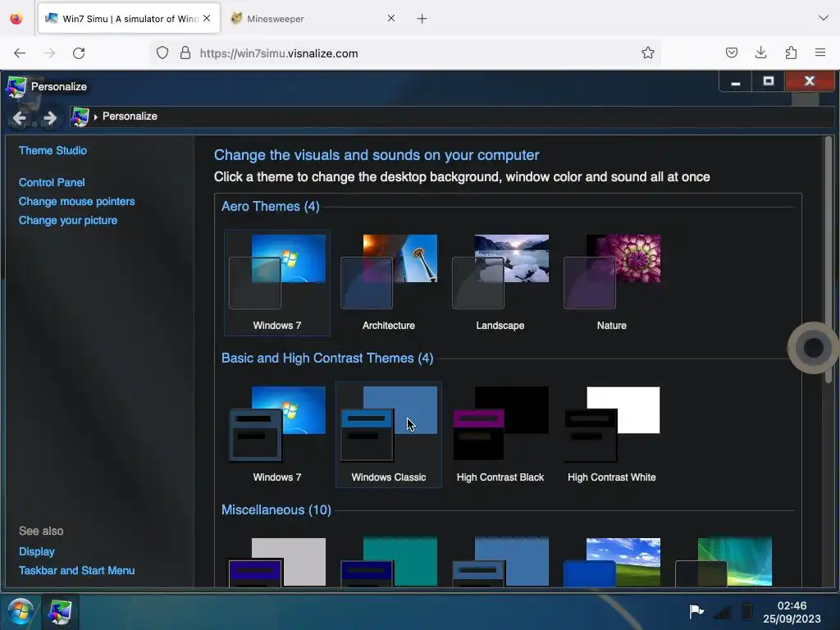Open the browser Downloads panel
This screenshot has height=630, width=840.
[760, 53]
